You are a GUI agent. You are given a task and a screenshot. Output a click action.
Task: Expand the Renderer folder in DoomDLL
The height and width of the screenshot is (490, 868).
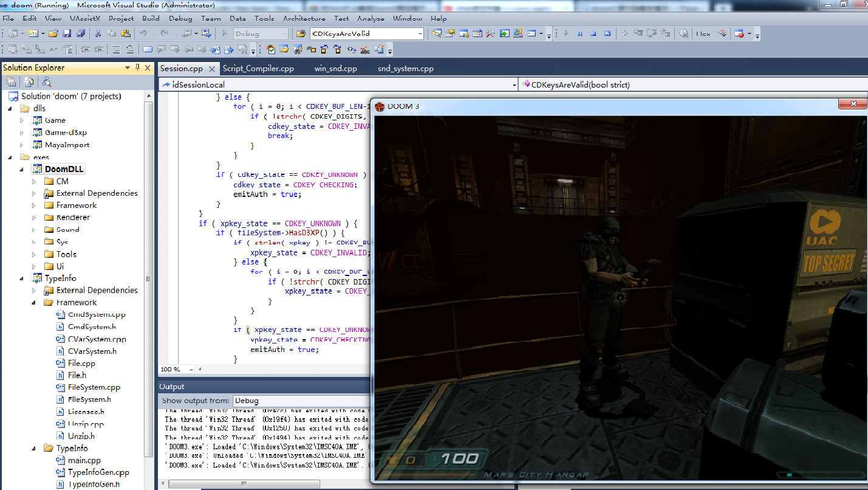pos(34,218)
